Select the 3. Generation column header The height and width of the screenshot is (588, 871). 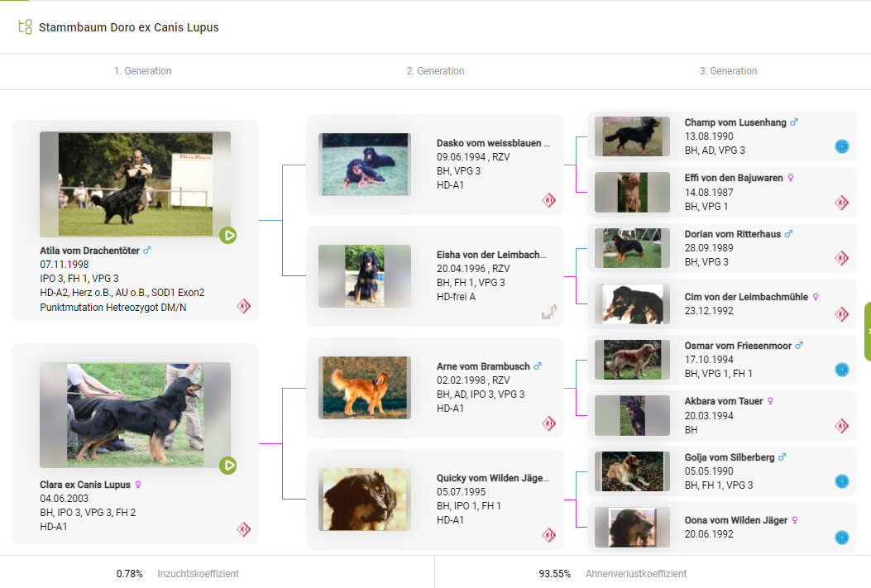point(728,71)
